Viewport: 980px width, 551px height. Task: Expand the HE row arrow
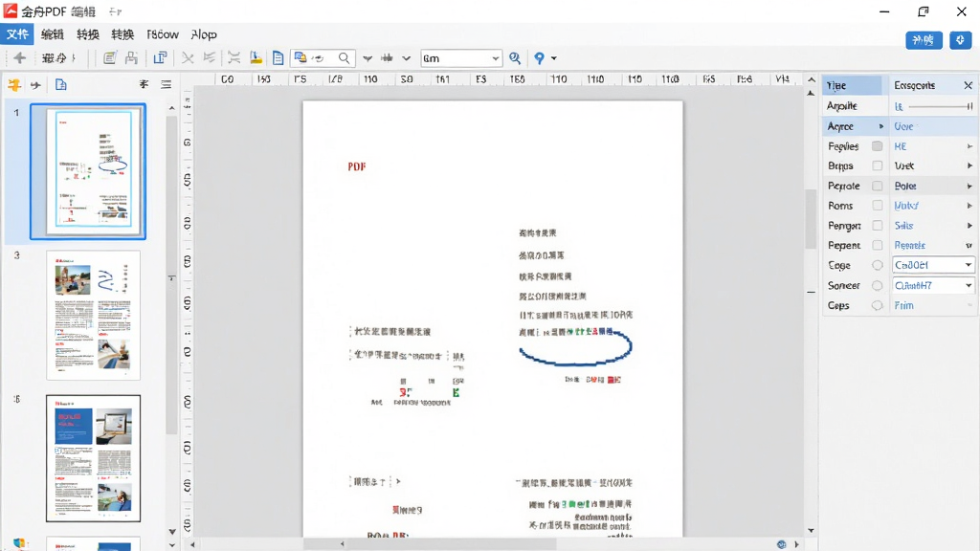tap(969, 146)
